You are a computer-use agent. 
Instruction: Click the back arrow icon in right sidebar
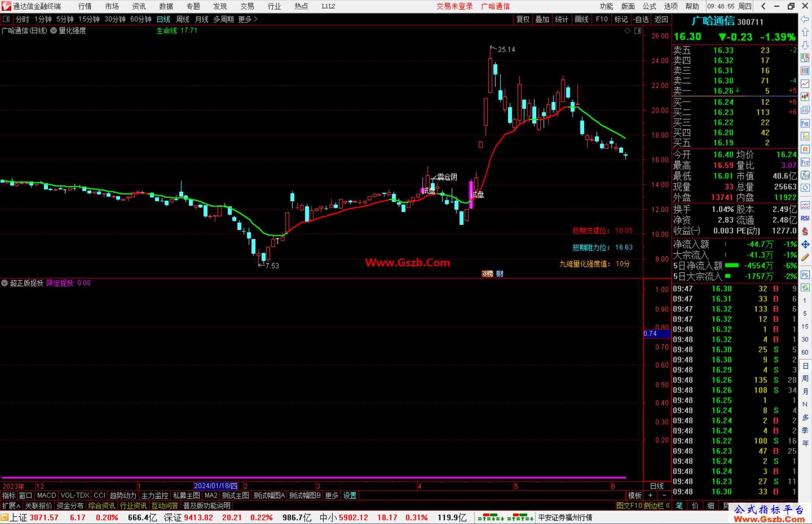tap(805, 19)
